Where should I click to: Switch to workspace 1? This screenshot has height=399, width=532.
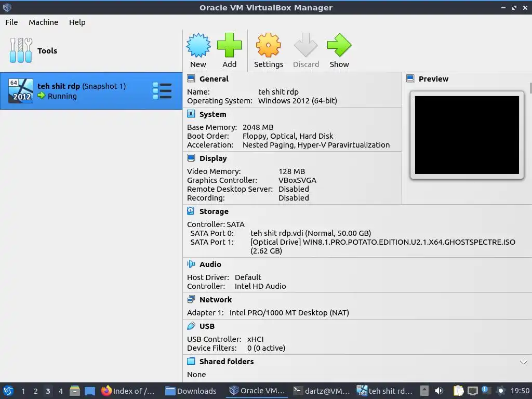23,391
